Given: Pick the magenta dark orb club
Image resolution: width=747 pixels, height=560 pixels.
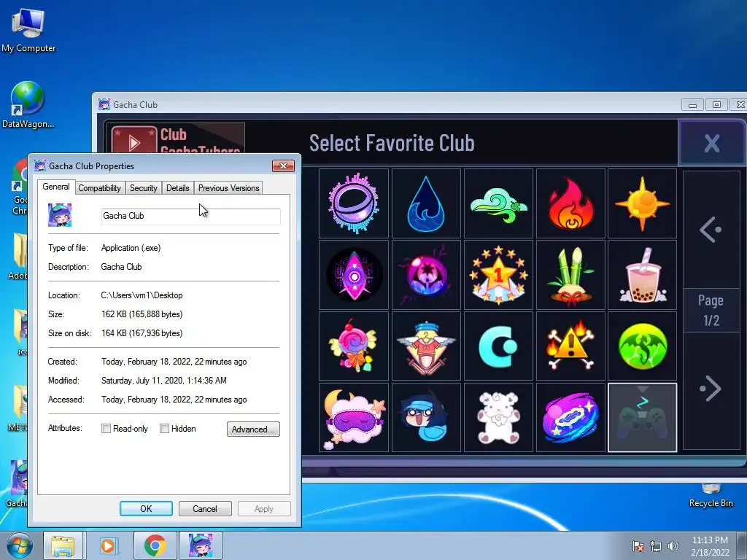Looking at the screenshot, I should 426,275.
